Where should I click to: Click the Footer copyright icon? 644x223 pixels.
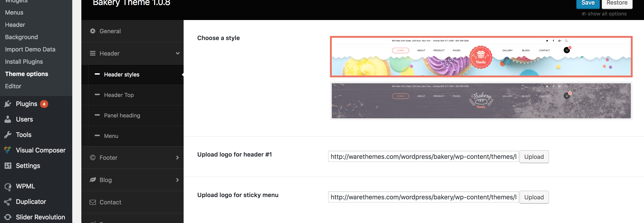pos(93,157)
